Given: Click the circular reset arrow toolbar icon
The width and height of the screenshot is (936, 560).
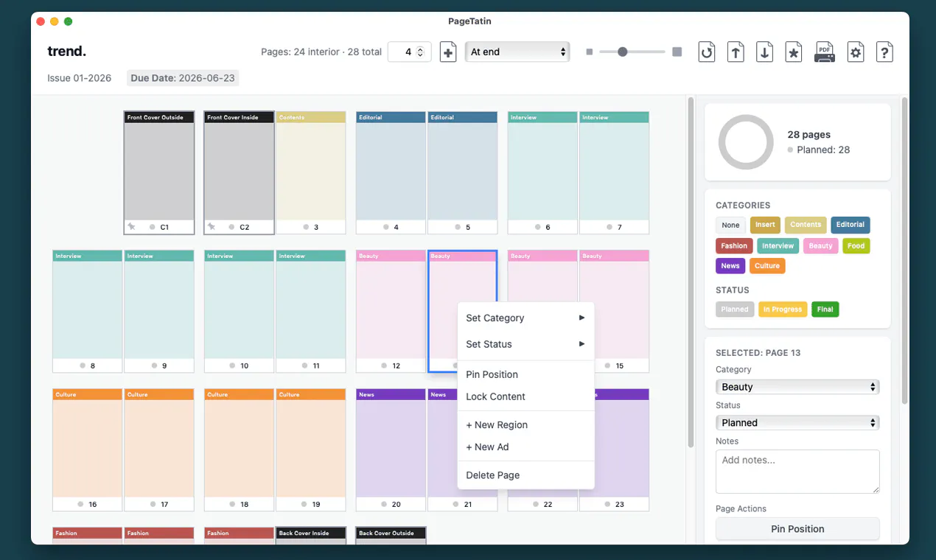Looking at the screenshot, I should point(707,52).
